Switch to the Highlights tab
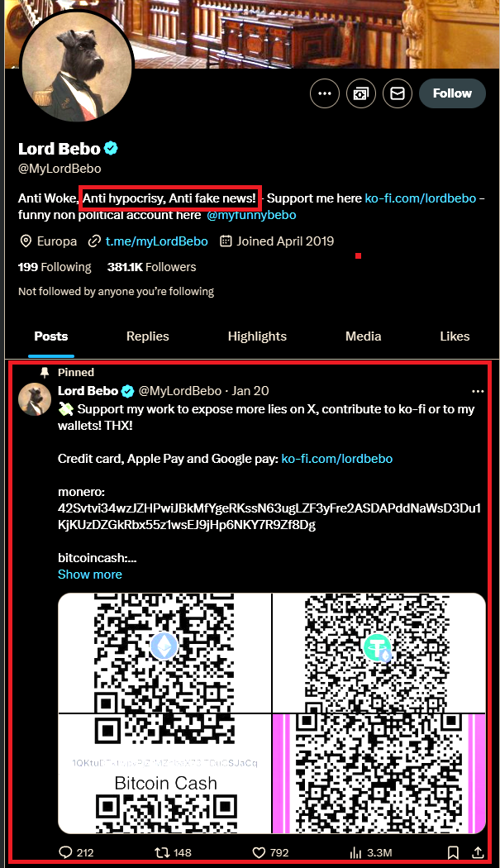This screenshot has height=868, width=500. point(258,336)
